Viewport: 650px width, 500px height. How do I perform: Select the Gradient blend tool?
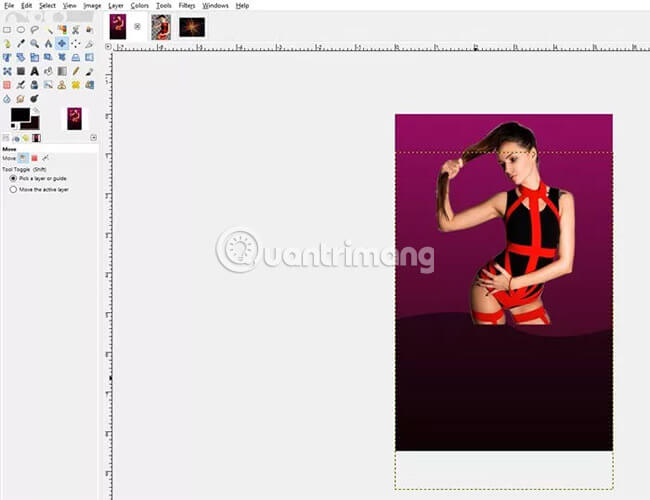click(x=62, y=71)
